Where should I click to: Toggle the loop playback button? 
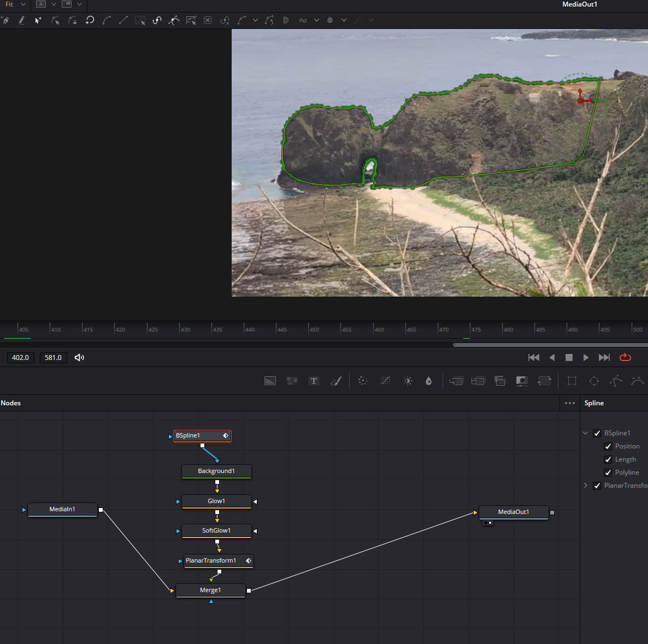[x=625, y=357]
